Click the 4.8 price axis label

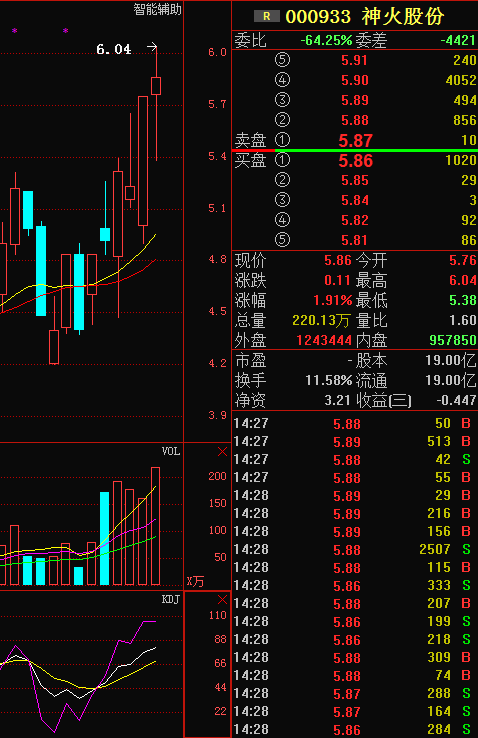pos(217,260)
